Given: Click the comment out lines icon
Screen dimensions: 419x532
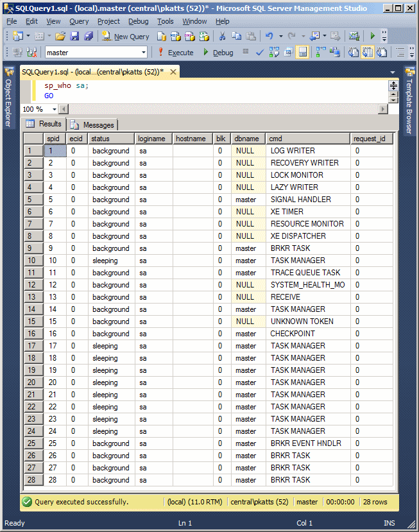Looking at the screenshot, I should coord(400,53).
